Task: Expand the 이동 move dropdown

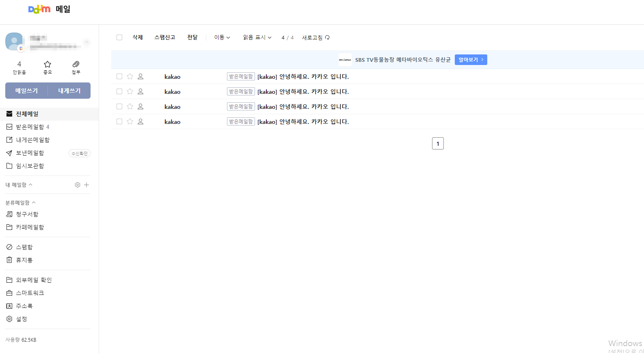Action: pyautogui.click(x=222, y=37)
